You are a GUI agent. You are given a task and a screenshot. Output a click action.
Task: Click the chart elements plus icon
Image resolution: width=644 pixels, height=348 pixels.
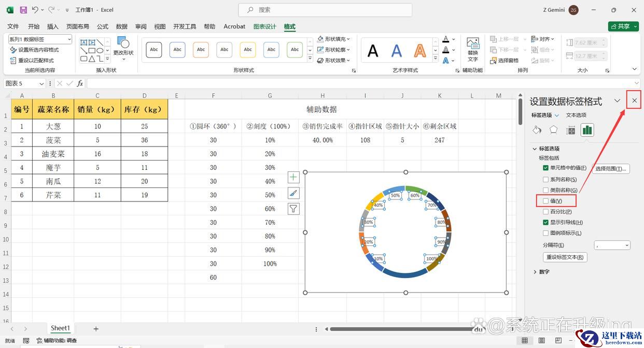pyautogui.click(x=293, y=177)
